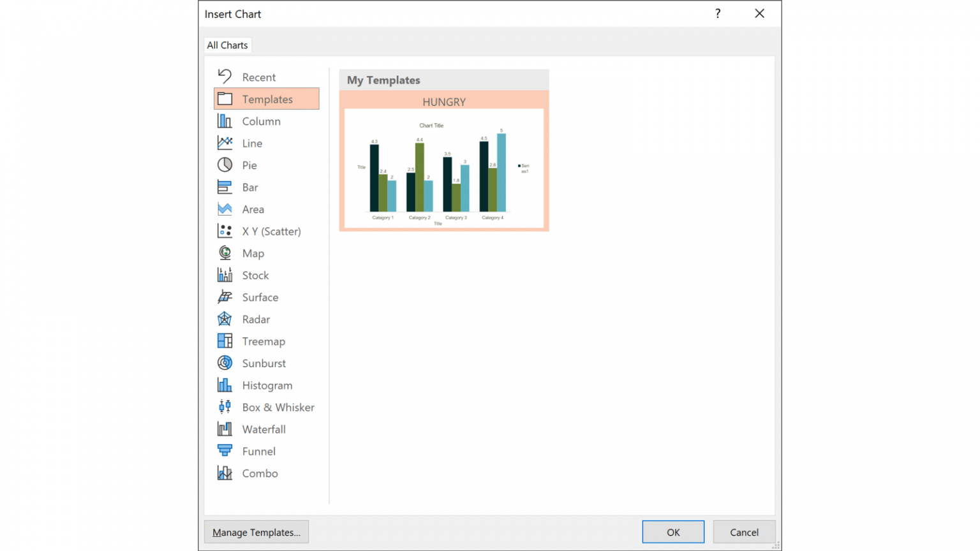Pick the Area chart icon
Viewport: 980px width, 551px height.
[x=225, y=209]
